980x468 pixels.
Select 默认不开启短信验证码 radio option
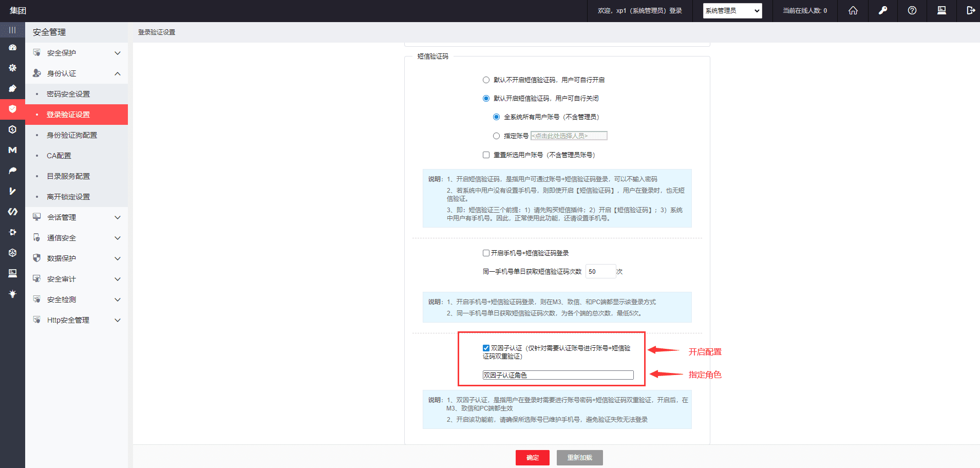coord(486,80)
